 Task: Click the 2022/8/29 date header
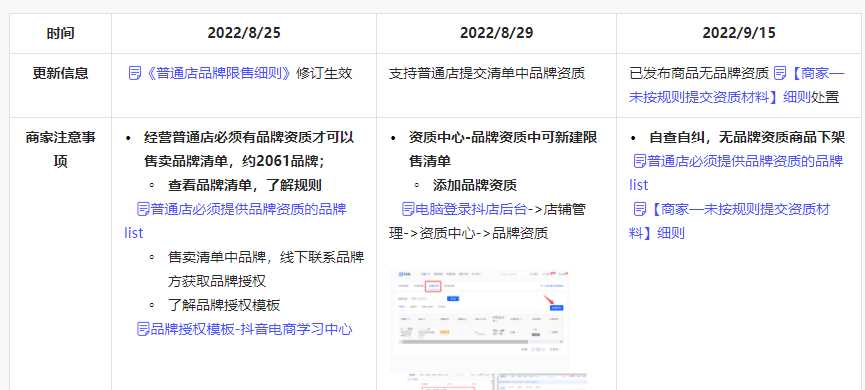pos(496,33)
